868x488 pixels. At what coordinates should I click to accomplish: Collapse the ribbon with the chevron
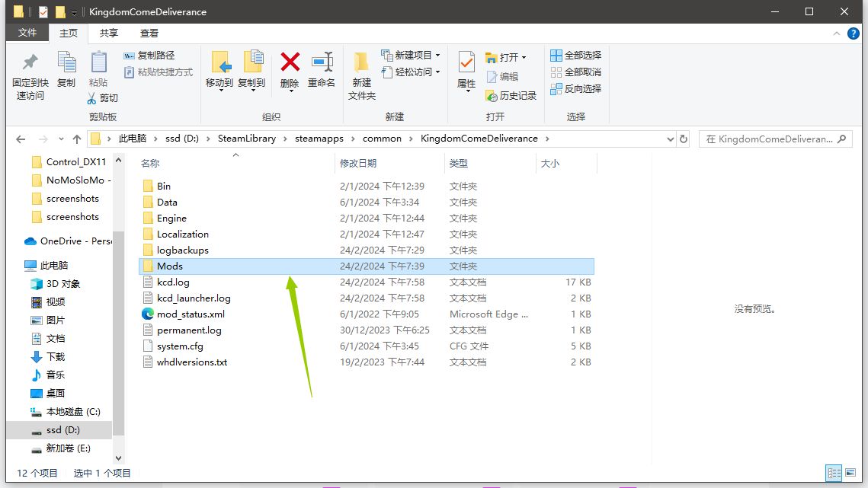click(x=837, y=33)
